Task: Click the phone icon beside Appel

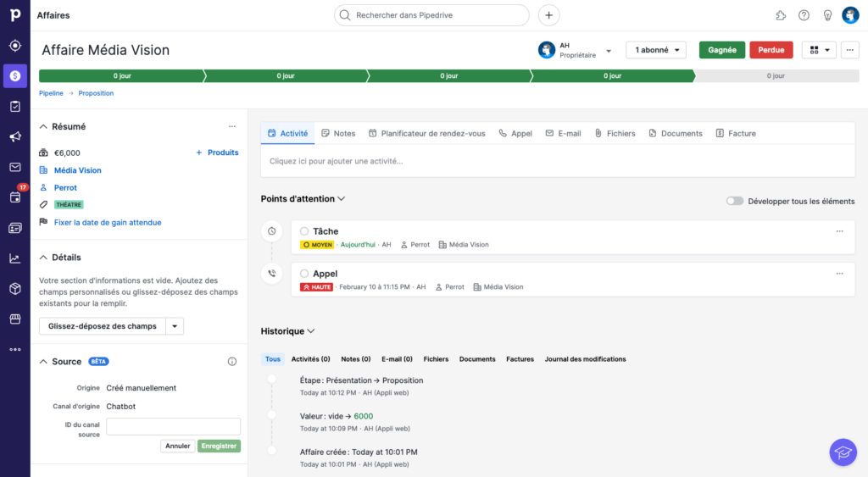Action: tap(272, 274)
